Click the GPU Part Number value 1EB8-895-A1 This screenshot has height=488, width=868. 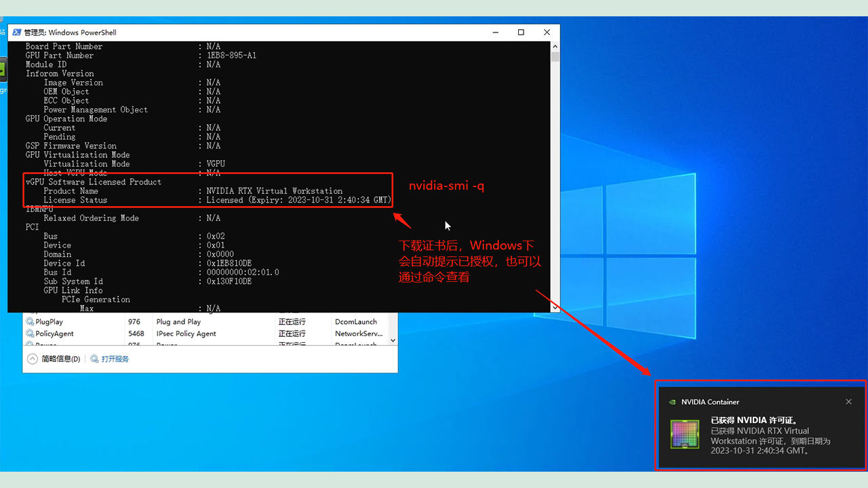click(x=231, y=56)
